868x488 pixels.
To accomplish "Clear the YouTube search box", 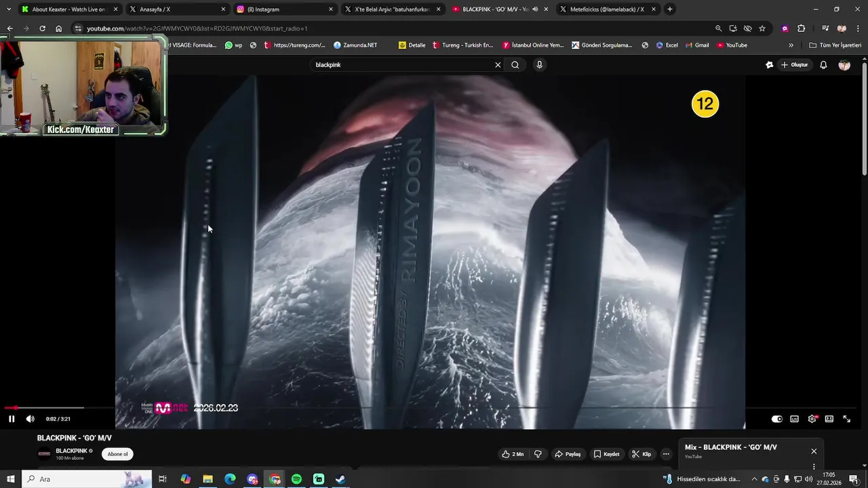I will click(498, 65).
